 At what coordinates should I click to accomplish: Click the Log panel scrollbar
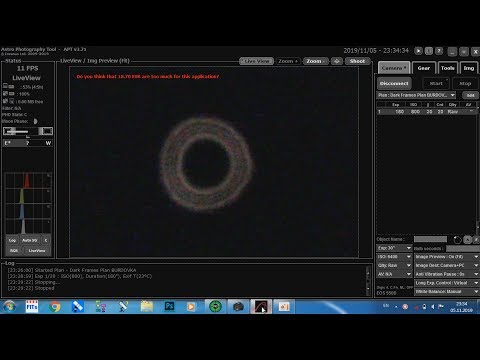[x=368, y=280]
